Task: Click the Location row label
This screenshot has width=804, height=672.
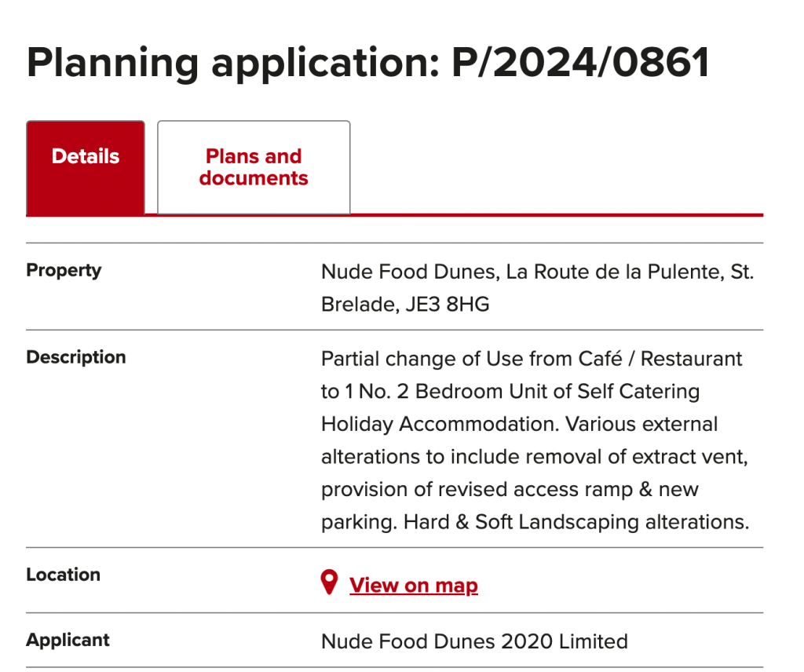Action: tap(63, 575)
